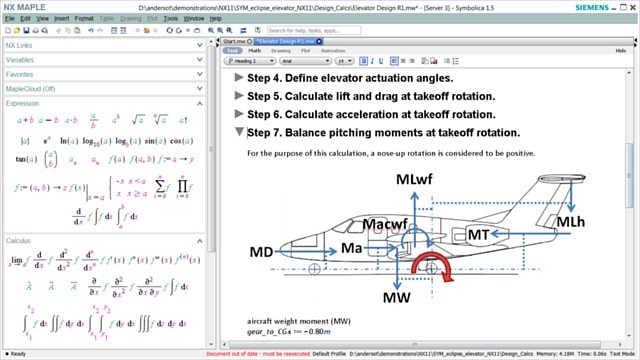Insert the sin(a) expression template

tap(155, 141)
